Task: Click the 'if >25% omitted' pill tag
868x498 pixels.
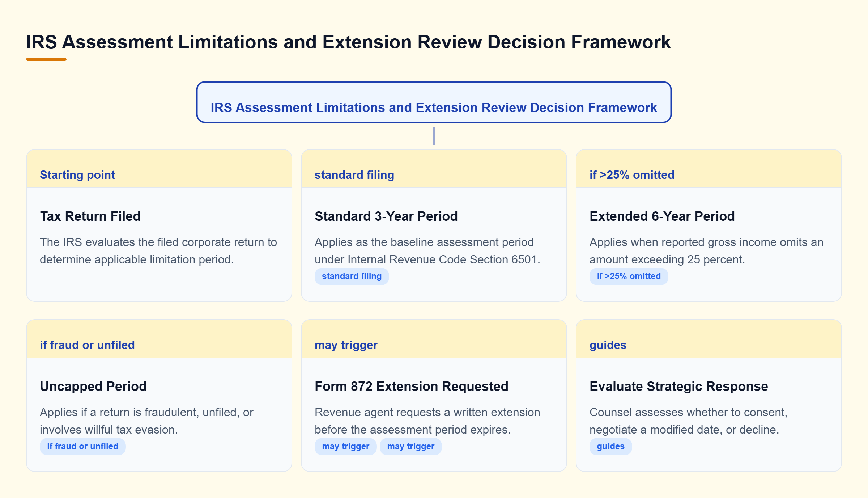Action: (x=629, y=276)
